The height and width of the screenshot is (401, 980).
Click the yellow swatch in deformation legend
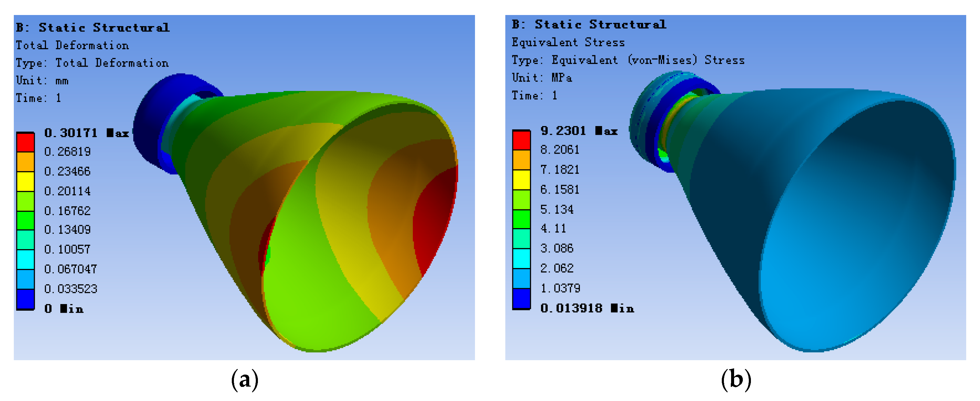click(x=26, y=182)
